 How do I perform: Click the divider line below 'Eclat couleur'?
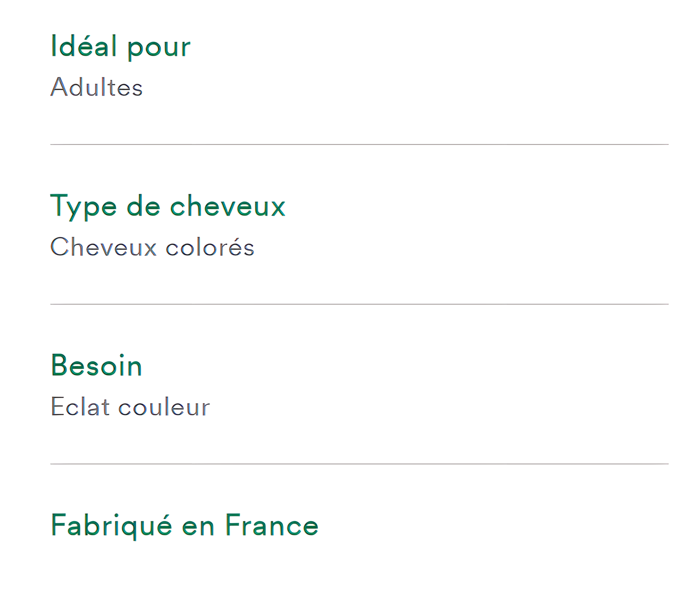tap(360, 464)
